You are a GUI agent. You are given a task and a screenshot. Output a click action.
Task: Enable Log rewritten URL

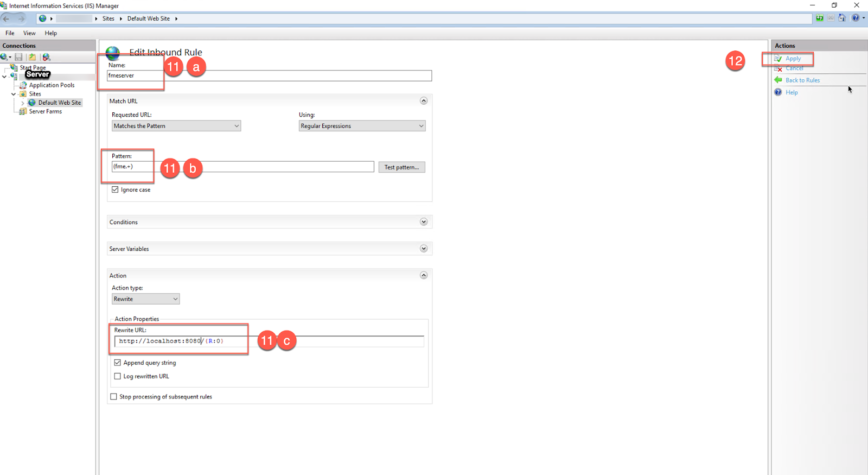(117, 376)
